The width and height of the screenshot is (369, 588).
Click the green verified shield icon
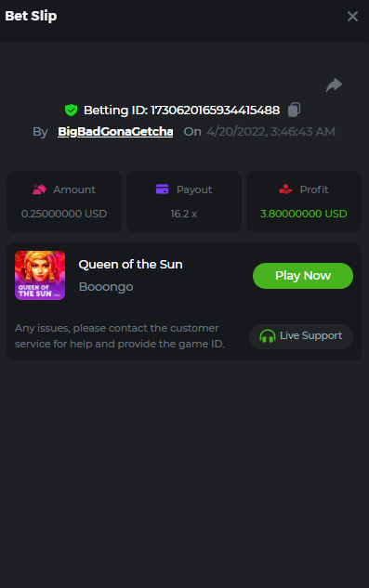[x=71, y=110]
